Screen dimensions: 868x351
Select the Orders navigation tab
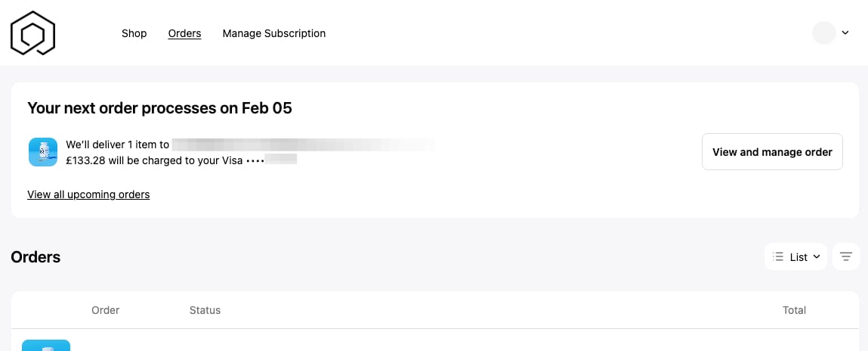point(184,33)
